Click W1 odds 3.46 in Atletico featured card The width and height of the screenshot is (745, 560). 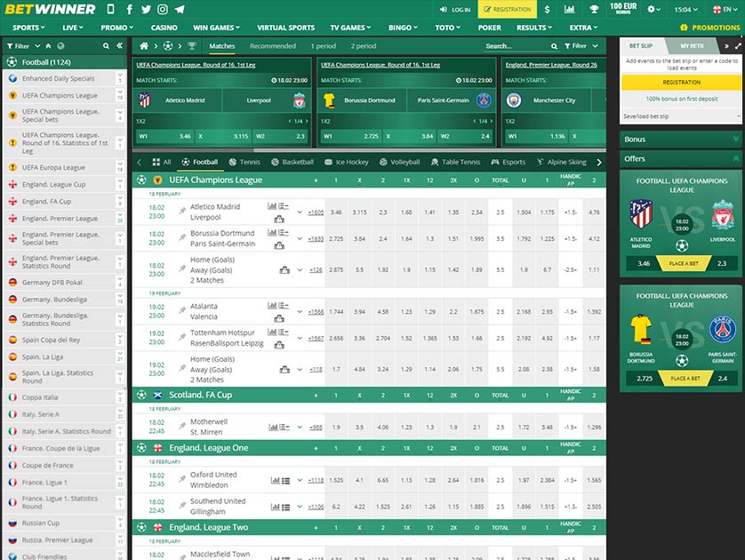click(164, 136)
